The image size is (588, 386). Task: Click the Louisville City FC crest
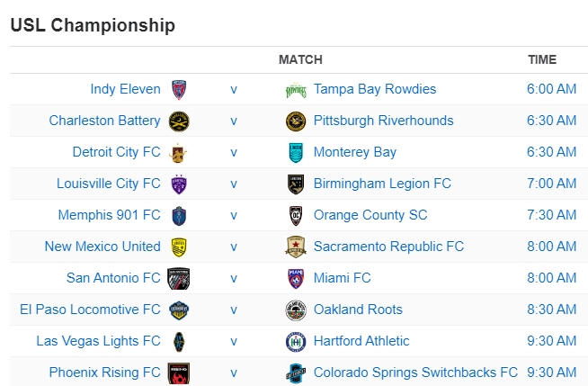pyautogui.click(x=178, y=184)
